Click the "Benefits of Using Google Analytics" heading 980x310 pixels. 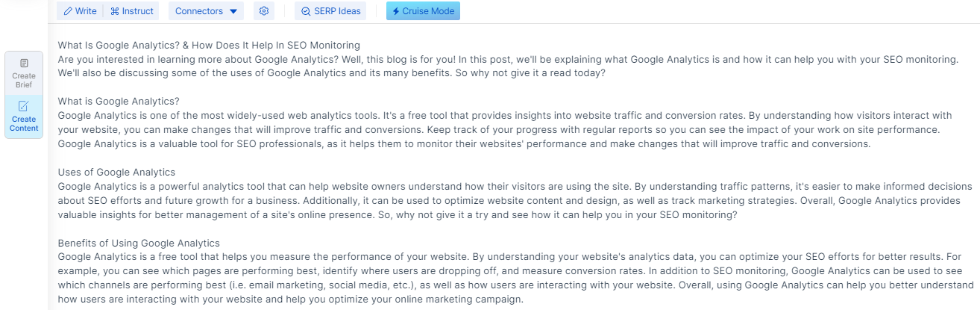139,244
